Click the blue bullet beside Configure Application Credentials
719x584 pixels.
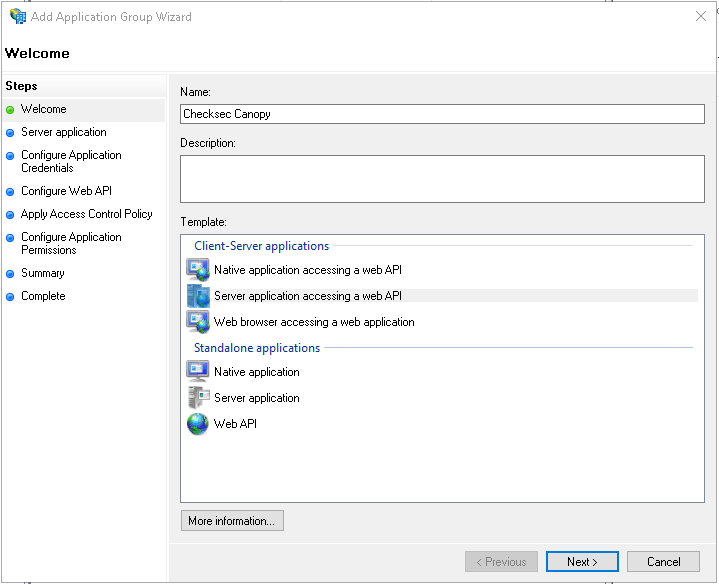[10, 156]
